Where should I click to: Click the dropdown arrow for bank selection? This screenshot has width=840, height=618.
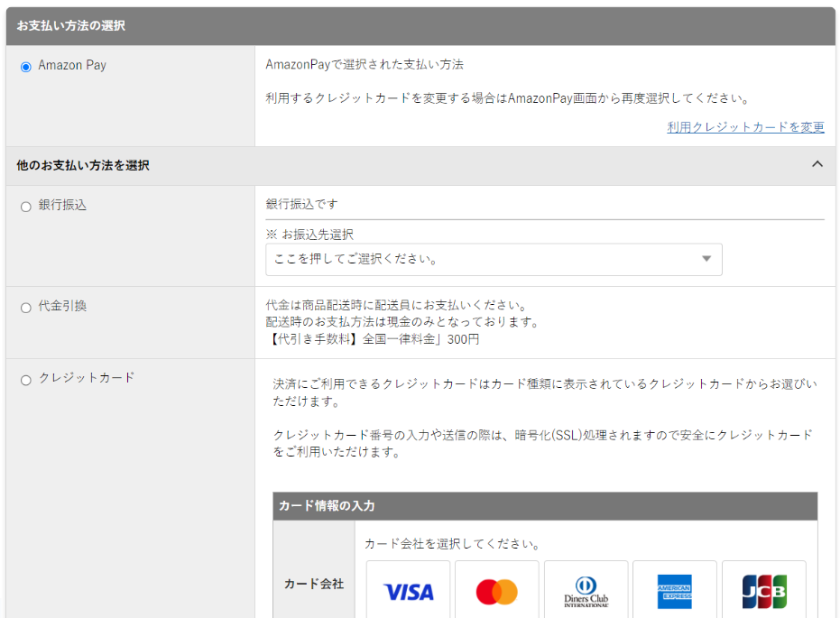click(706, 260)
